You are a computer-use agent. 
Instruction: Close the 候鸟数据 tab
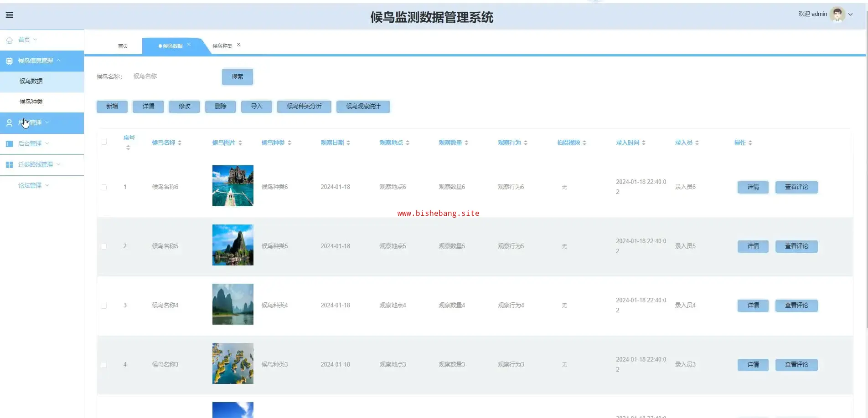[x=189, y=45]
